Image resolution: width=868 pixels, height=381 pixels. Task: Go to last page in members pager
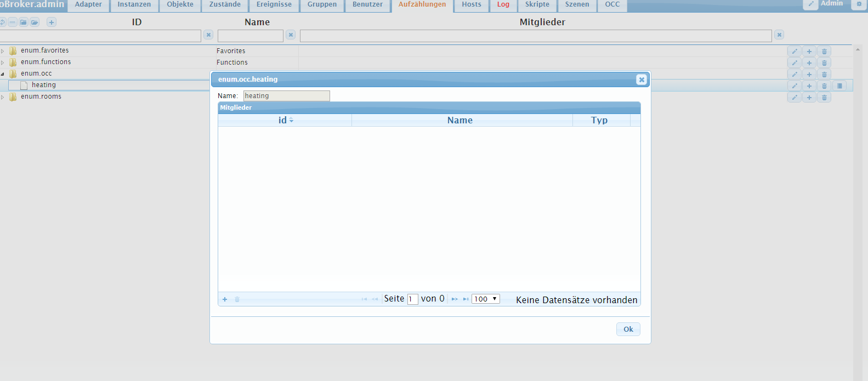point(466,299)
